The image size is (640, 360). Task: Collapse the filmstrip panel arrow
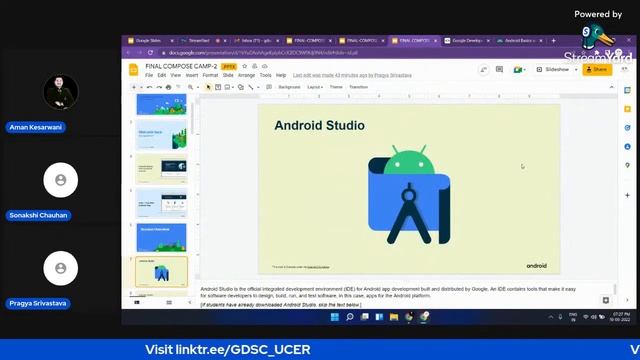pos(189,302)
